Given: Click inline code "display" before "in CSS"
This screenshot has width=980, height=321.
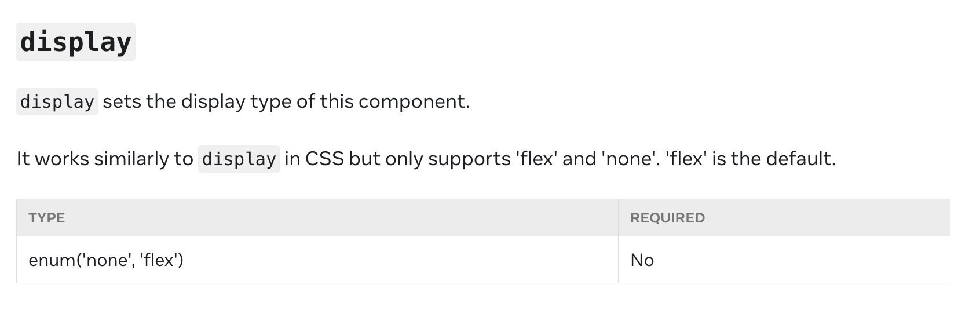Looking at the screenshot, I should (x=239, y=159).
